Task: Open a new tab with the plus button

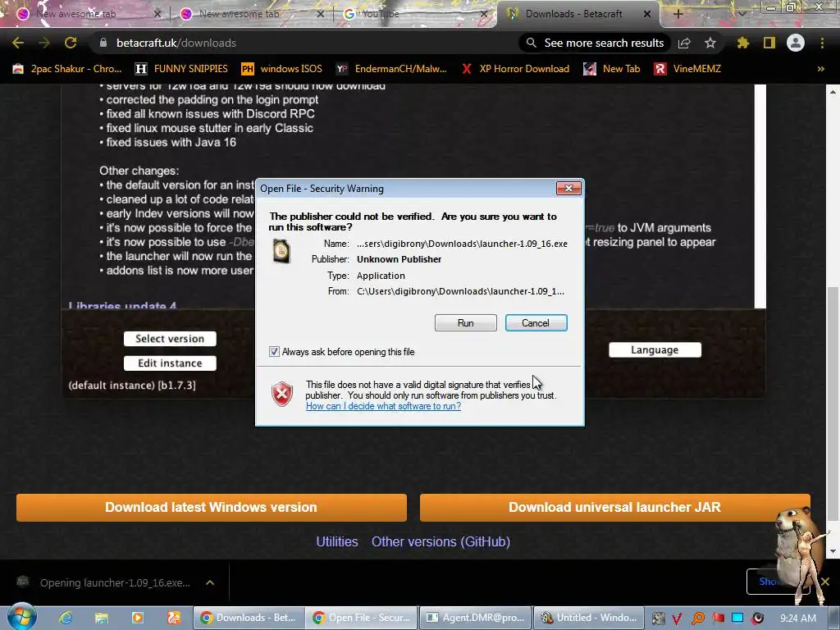Action: [x=678, y=14]
